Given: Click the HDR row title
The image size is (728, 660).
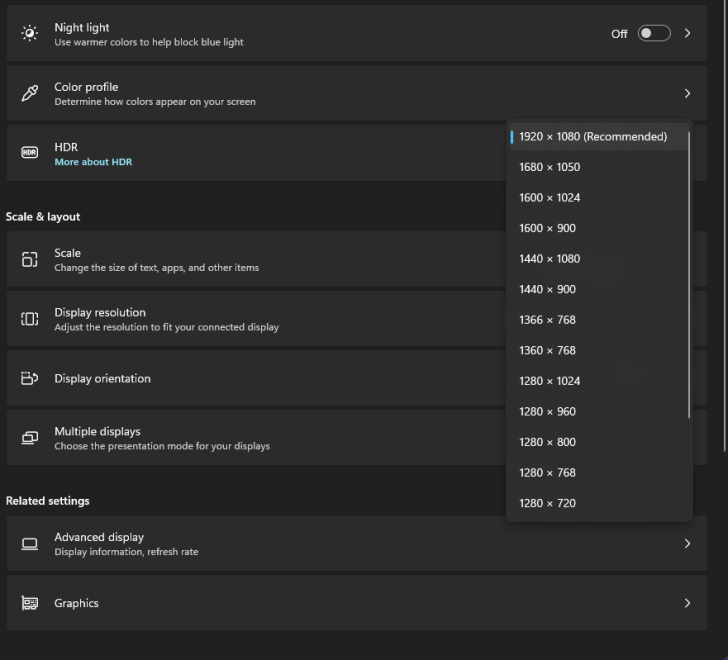Looking at the screenshot, I should (x=66, y=147).
